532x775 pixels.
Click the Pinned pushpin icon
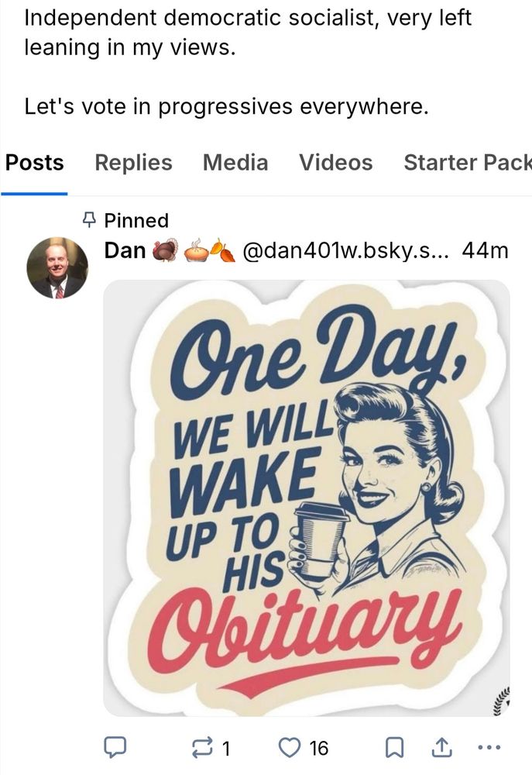tap(88, 220)
